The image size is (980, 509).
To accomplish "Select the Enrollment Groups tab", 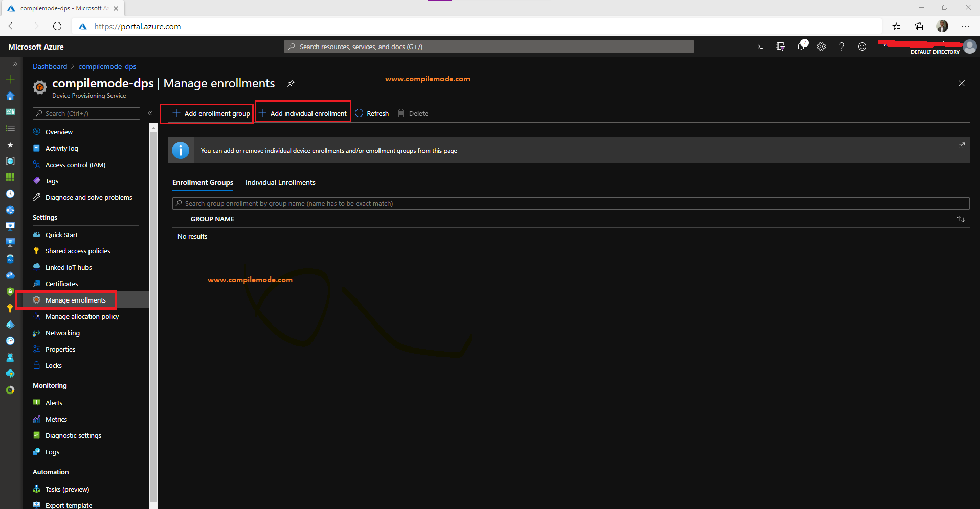I will coord(203,182).
